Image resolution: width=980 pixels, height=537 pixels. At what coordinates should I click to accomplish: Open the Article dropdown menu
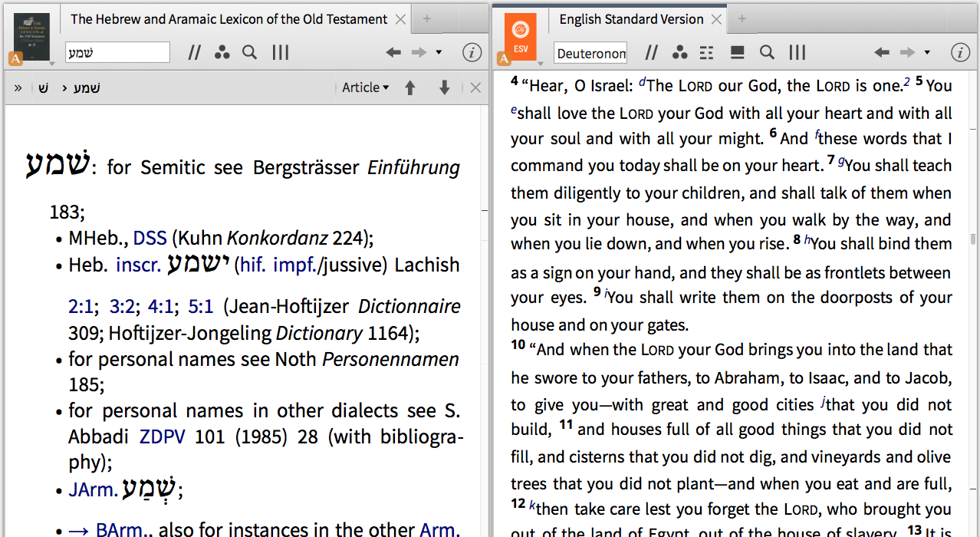pyautogui.click(x=365, y=87)
